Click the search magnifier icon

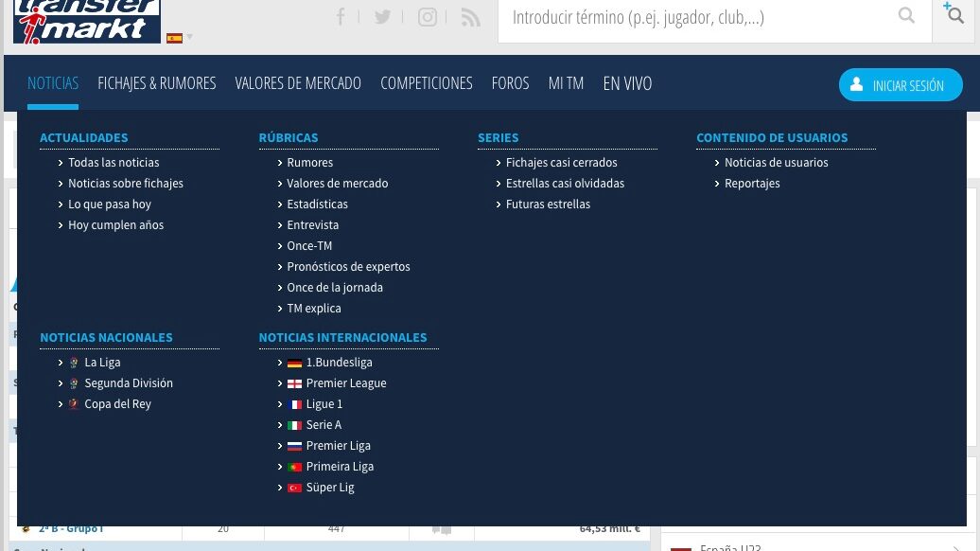906,16
